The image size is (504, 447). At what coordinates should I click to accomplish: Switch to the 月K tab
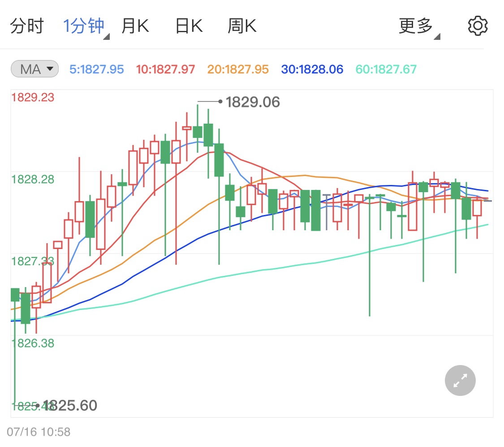(x=135, y=26)
